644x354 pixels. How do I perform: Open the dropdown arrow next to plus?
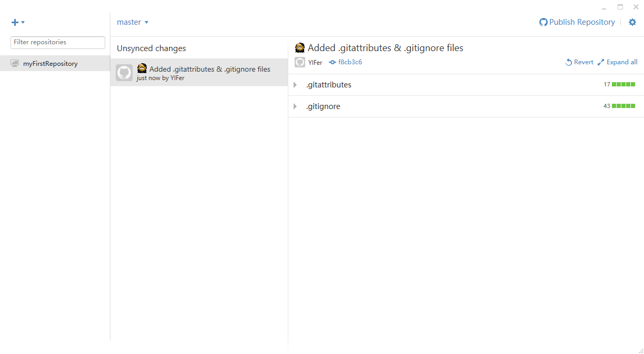pos(23,22)
